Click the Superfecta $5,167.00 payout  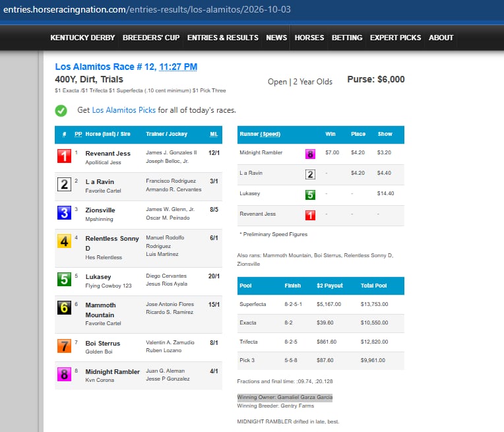coord(329,304)
